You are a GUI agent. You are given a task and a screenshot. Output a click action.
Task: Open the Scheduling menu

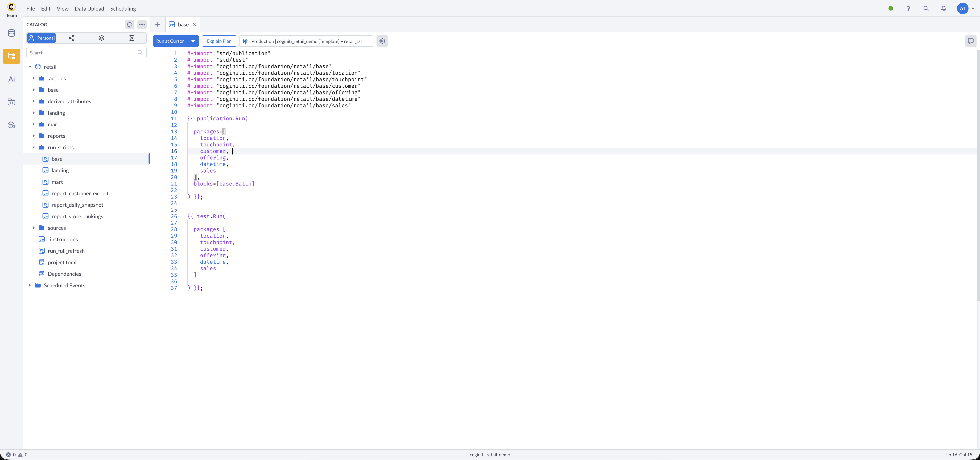click(x=122, y=8)
